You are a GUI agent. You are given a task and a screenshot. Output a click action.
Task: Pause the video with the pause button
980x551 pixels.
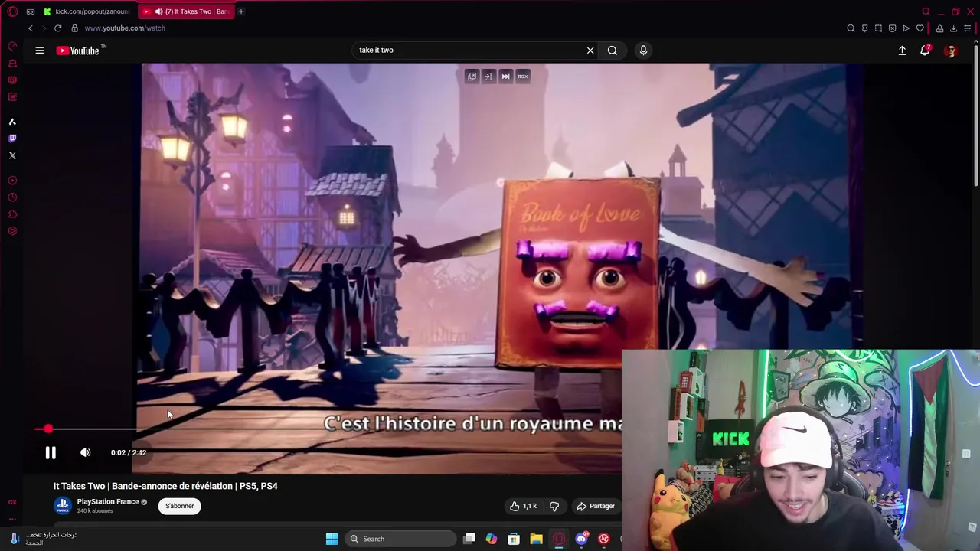pyautogui.click(x=51, y=452)
